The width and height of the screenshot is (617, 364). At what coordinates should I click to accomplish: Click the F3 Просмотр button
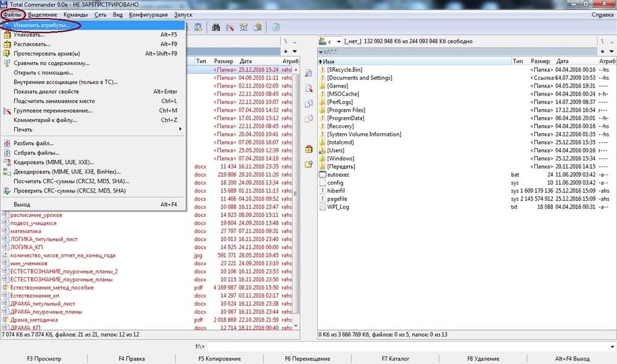click(44, 358)
